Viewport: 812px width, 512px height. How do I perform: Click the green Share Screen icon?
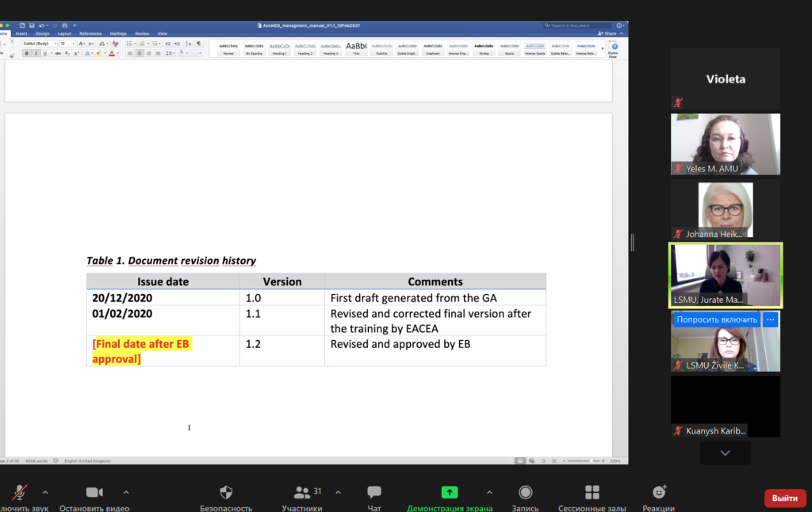[x=450, y=492]
